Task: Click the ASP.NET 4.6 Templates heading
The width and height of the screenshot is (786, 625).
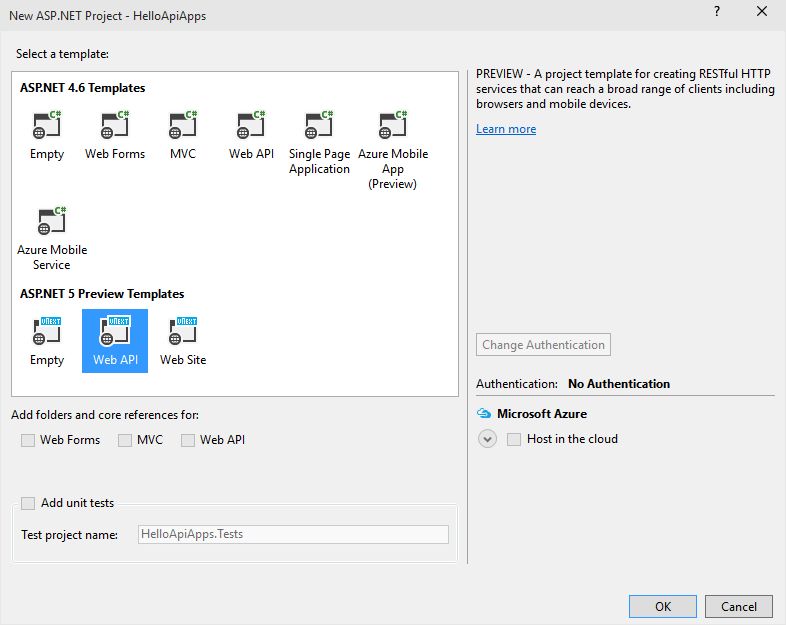Action: (x=83, y=88)
